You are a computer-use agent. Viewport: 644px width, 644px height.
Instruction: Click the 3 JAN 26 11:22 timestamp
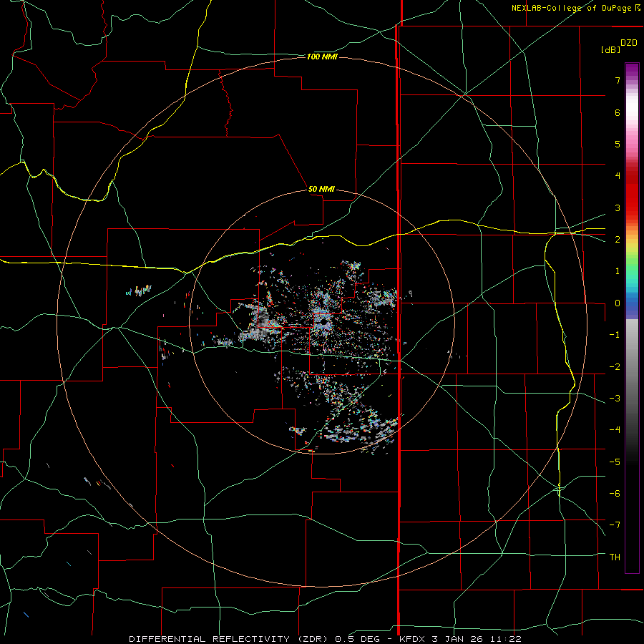tap(477, 639)
